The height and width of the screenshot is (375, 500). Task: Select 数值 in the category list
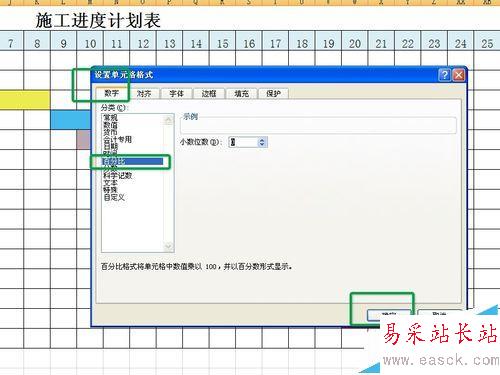pos(110,125)
